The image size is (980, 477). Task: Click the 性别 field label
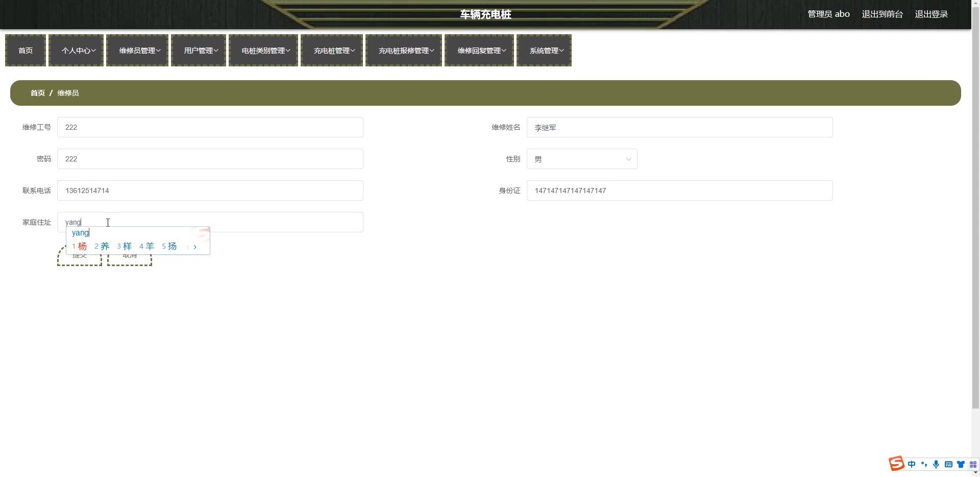pyautogui.click(x=513, y=159)
